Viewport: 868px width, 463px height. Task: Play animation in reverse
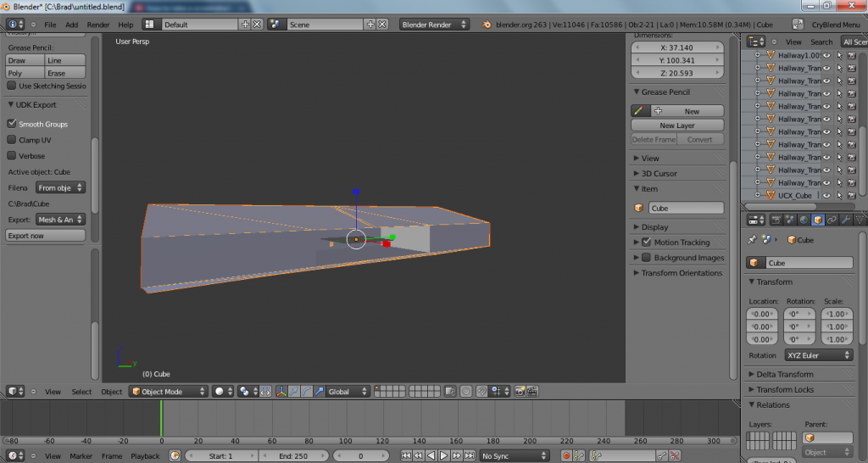click(431, 456)
